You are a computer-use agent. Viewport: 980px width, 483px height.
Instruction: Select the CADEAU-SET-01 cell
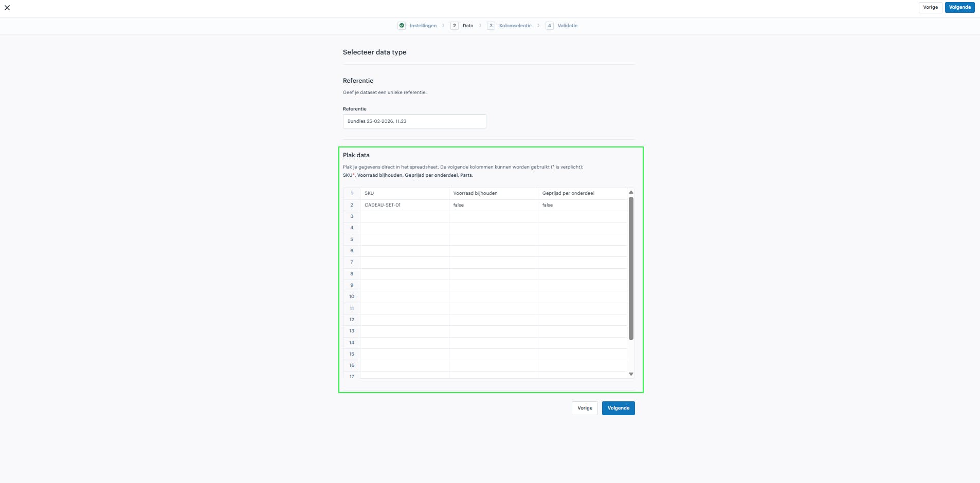coord(405,205)
